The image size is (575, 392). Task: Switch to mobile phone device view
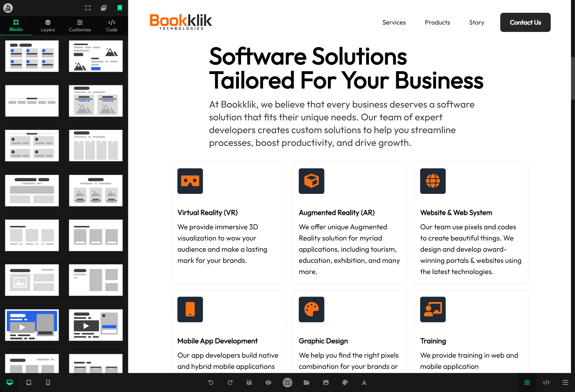point(48,382)
